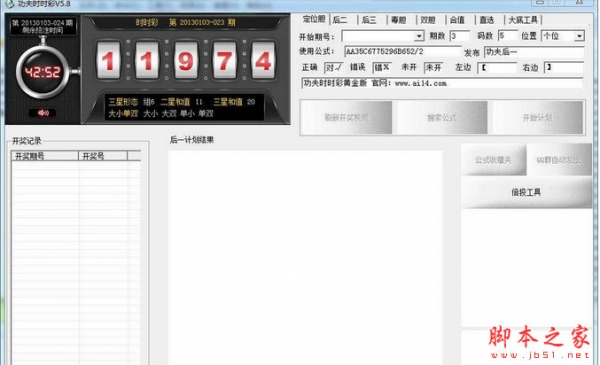Screen dimensions: 600x365
Task: Go to the 合值 tab
Action: (x=457, y=20)
